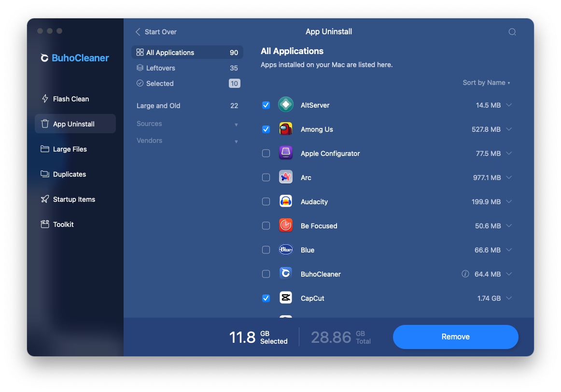Click the back chevron next to Start Over

point(138,32)
